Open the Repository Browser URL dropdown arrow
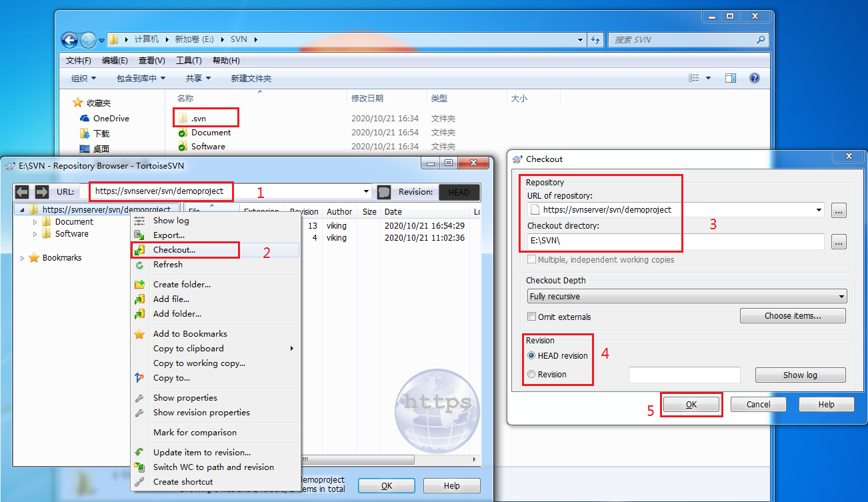 tap(366, 192)
